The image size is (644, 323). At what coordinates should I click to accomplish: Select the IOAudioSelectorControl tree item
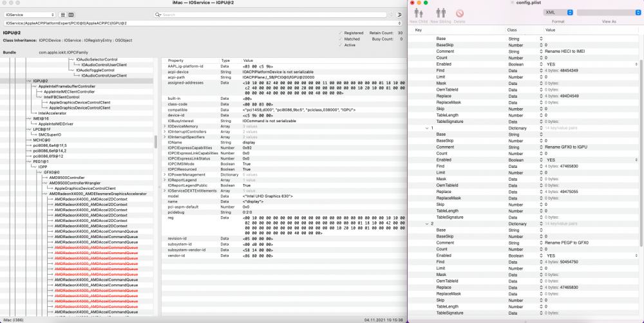tap(97, 59)
